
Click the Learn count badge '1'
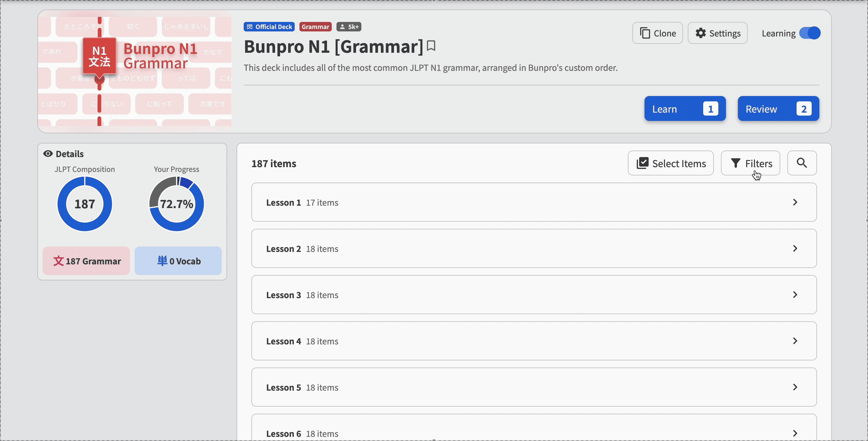point(710,109)
